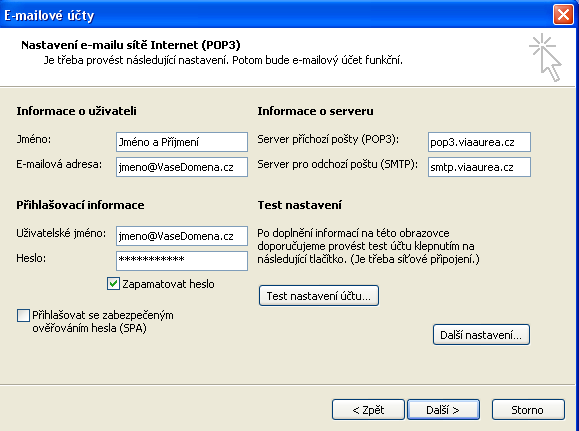Viewport: 579px width, 431px height.
Task: Click the Jméno input field
Action: pos(182,142)
